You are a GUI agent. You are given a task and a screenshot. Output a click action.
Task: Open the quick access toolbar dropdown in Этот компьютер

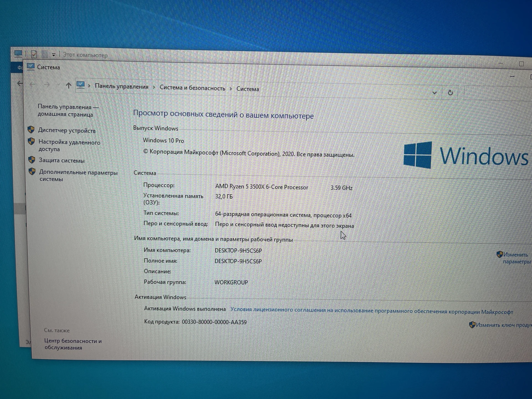pos(54,55)
